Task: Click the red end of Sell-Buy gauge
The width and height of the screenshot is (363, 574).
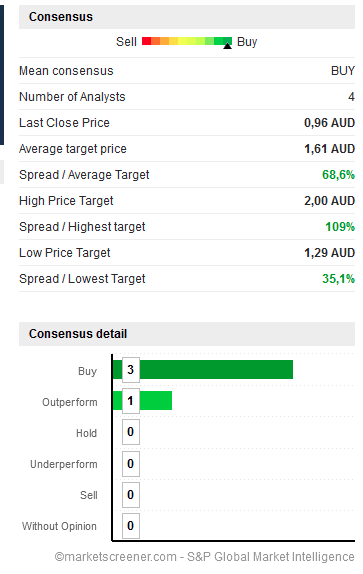Action: (x=146, y=41)
